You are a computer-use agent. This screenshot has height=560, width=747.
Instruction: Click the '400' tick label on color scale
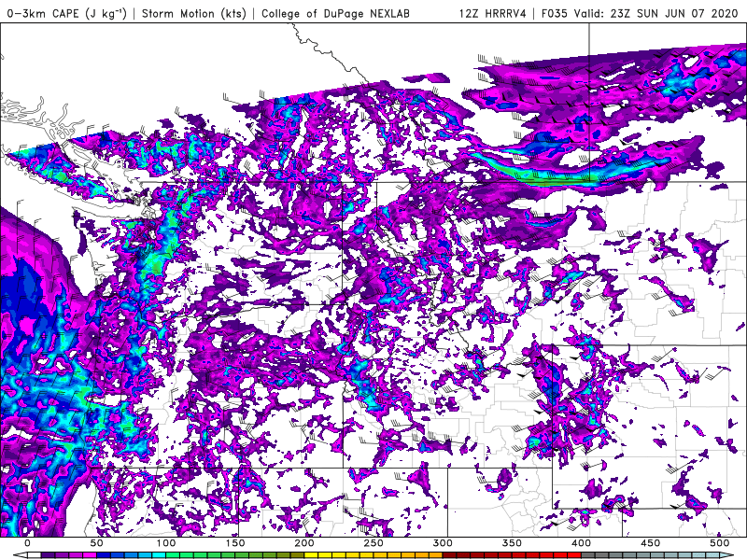coord(581,543)
